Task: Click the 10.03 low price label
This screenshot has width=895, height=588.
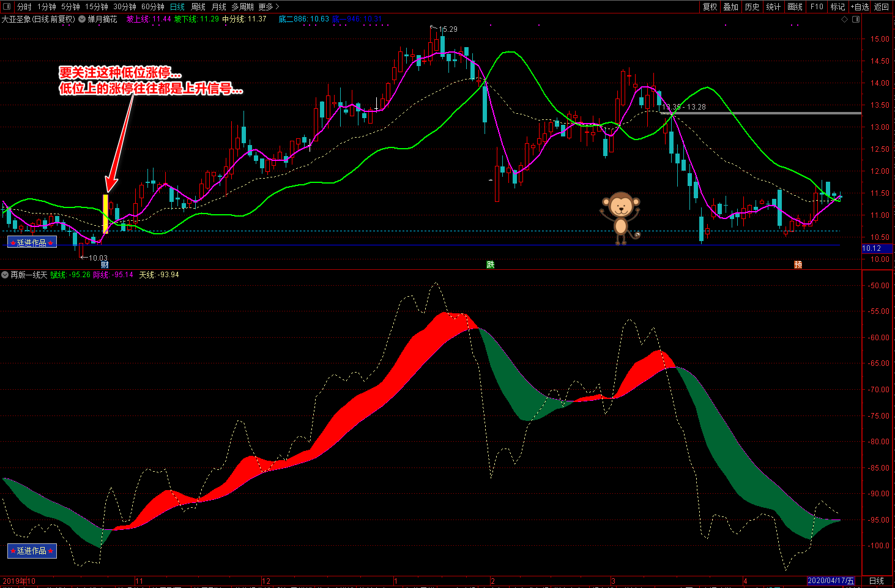Action: coord(98,258)
